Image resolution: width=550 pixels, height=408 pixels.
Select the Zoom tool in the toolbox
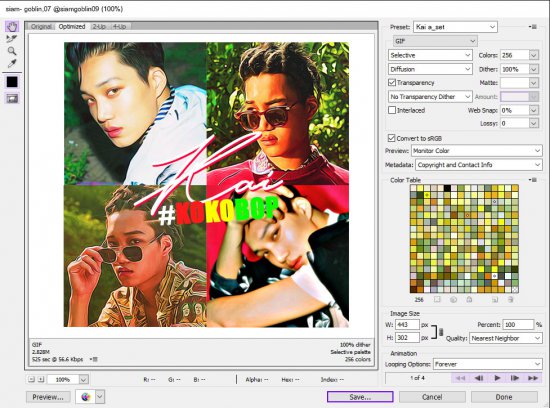click(x=12, y=51)
